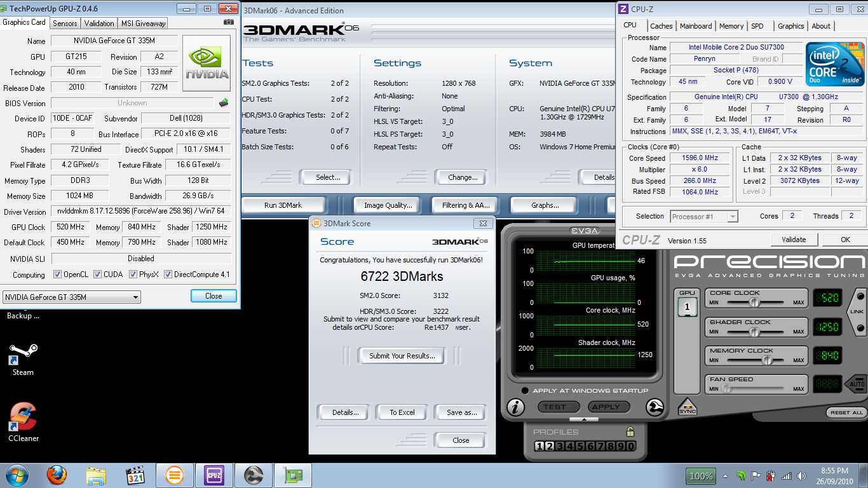Click the Shader Clock slider handle

point(754,331)
